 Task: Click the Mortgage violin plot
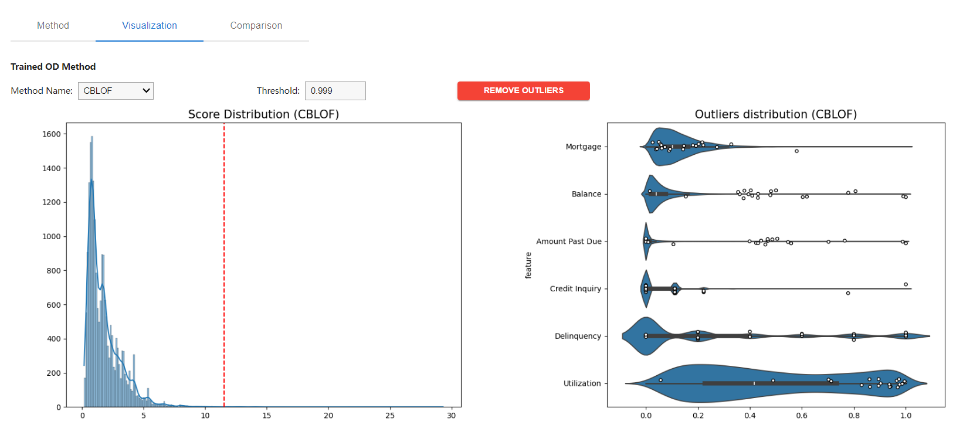tap(669, 147)
